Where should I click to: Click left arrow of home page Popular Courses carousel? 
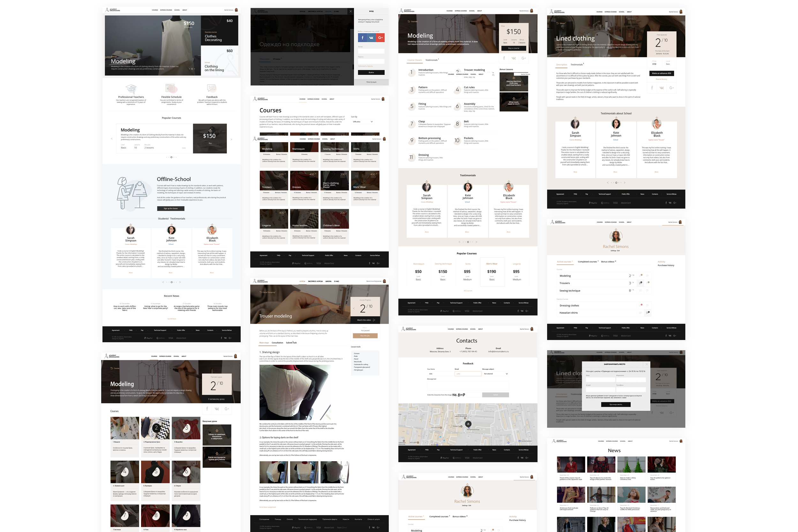pyautogui.click(x=112, y=139)
